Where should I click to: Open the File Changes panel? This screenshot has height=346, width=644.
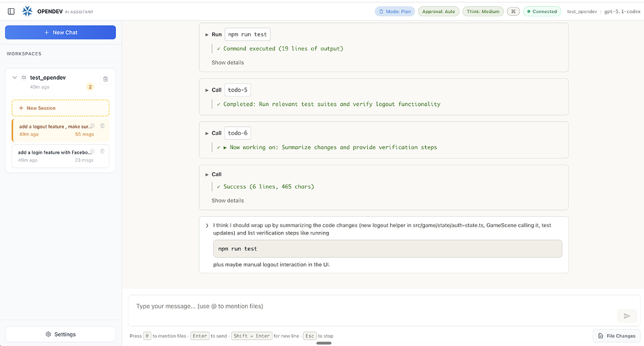616,336
